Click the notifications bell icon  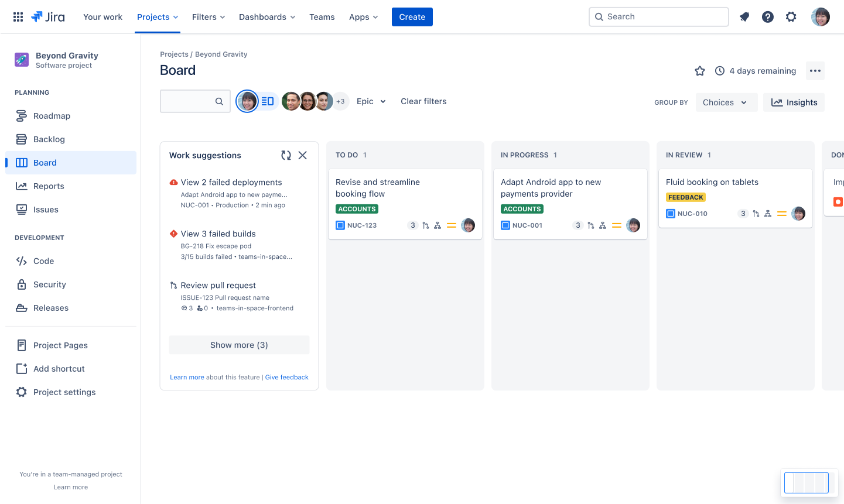tap(744, 16)
